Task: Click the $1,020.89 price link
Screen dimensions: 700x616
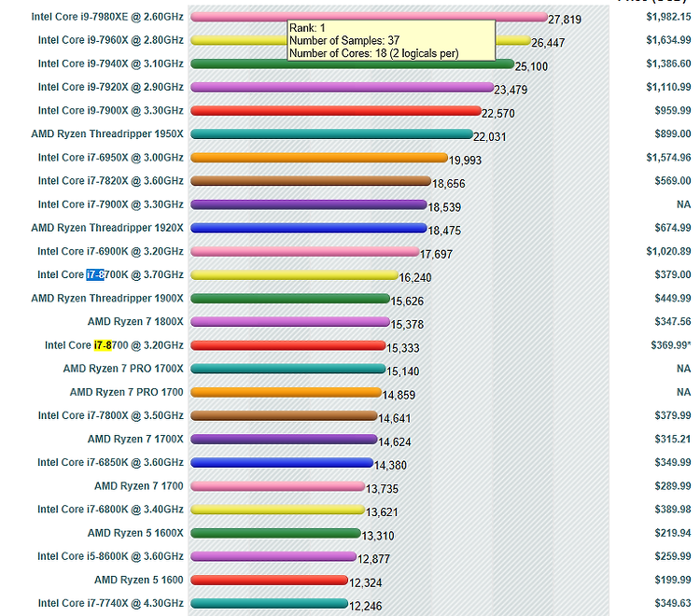Action: coord(668,251)
